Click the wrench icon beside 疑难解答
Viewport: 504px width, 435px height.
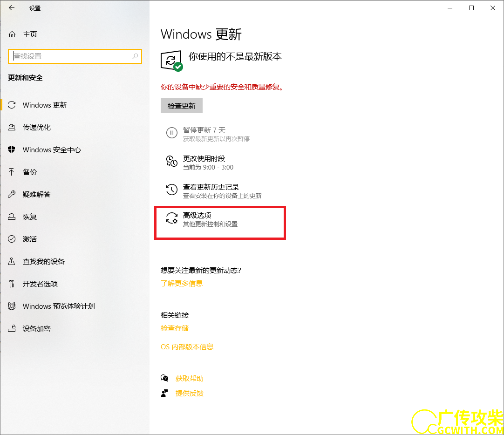point(12,194)
